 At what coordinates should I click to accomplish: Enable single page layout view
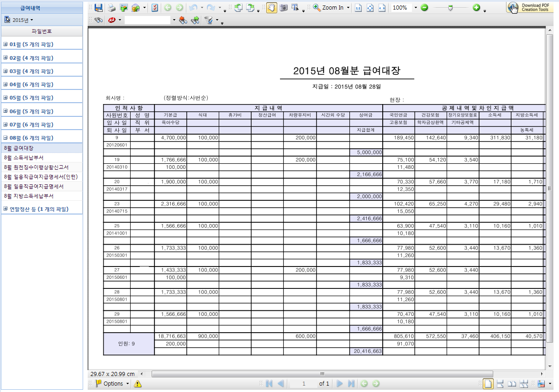tap(488, 384)
